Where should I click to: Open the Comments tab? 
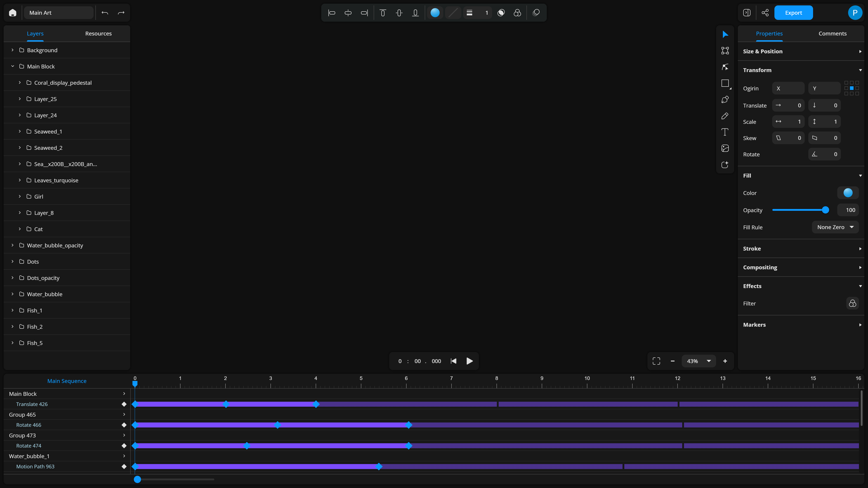click(832, 33)
